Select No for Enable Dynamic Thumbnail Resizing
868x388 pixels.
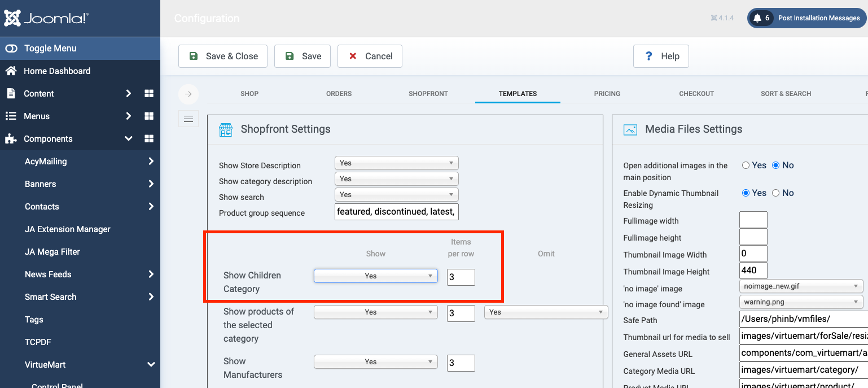[x=775, y=193]
